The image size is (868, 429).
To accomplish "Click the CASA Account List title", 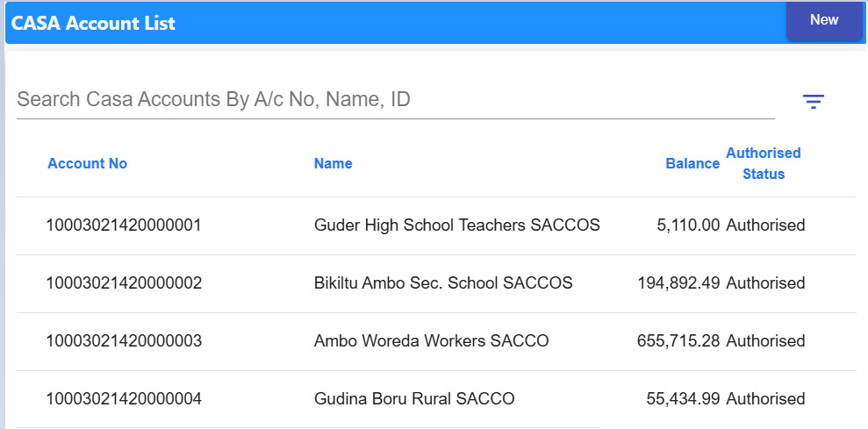I will point(93,24).
